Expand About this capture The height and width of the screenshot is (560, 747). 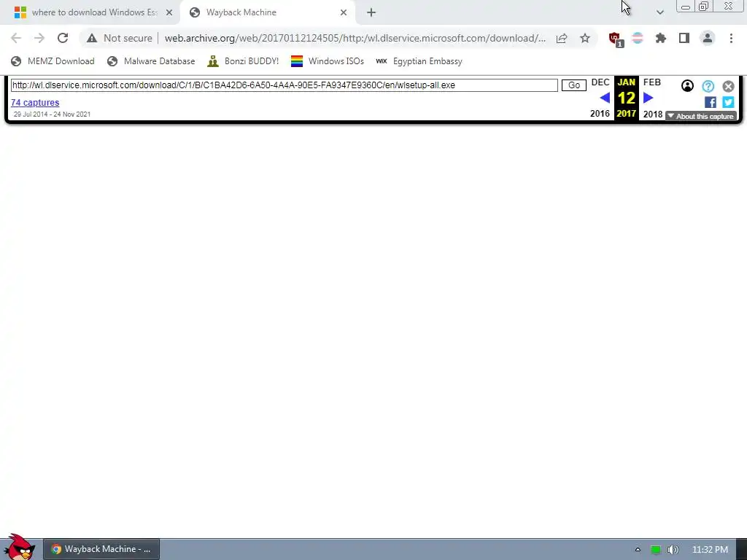coord(701,116)
